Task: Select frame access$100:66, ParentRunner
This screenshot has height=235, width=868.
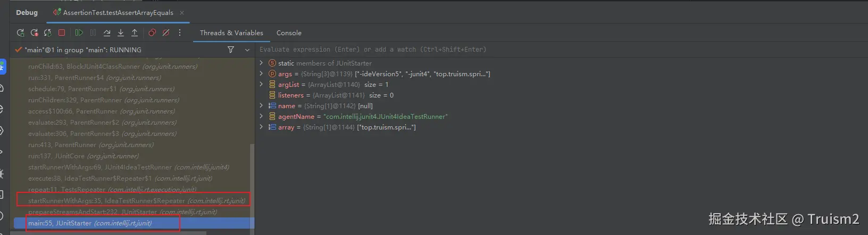Action: point(133,111)
